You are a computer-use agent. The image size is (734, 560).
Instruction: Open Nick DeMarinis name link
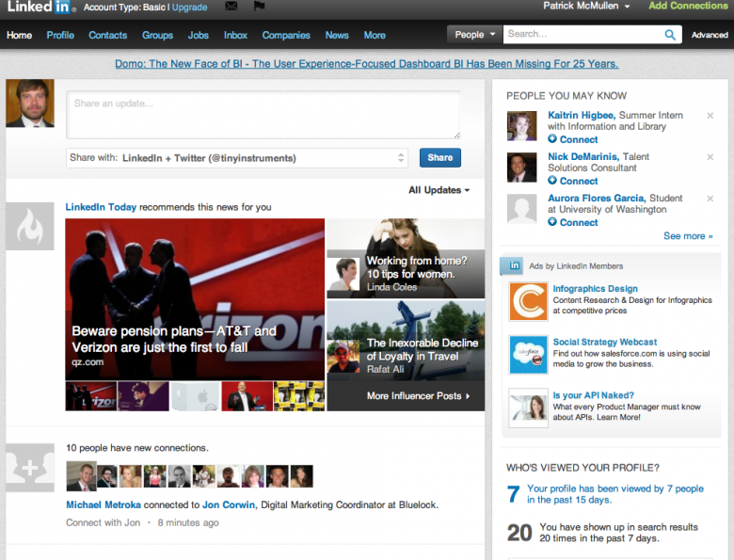pyautogui.click(x=583, y=157)
